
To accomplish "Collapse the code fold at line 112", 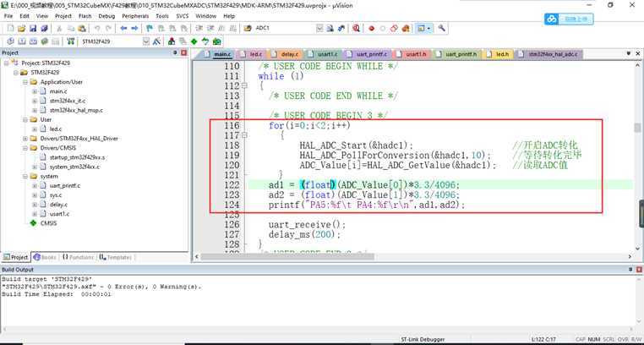I will tap(245, 86).
